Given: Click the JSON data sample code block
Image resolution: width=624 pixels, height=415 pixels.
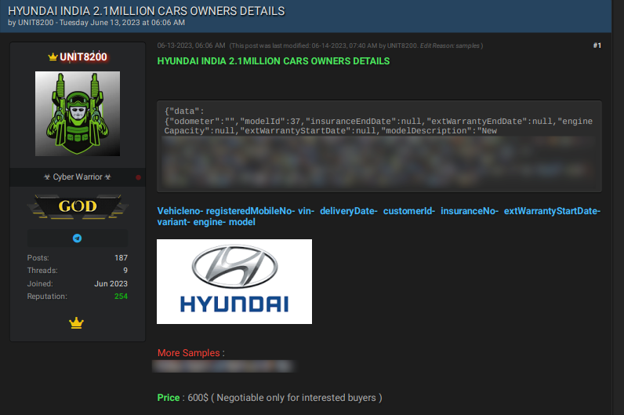Looking at the screenshot, I should pos(379,146).
